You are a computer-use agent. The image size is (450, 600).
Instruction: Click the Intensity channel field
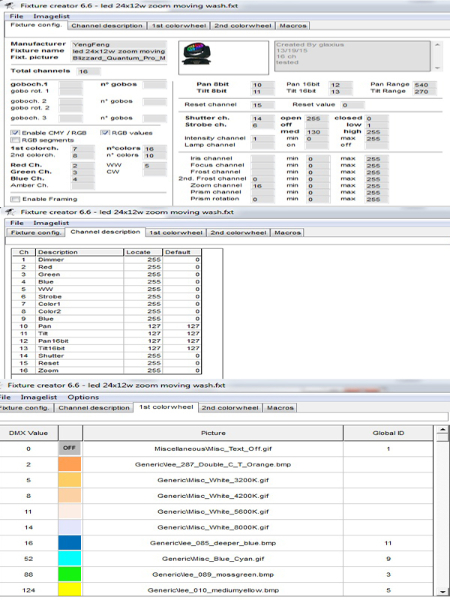[262, 139]
